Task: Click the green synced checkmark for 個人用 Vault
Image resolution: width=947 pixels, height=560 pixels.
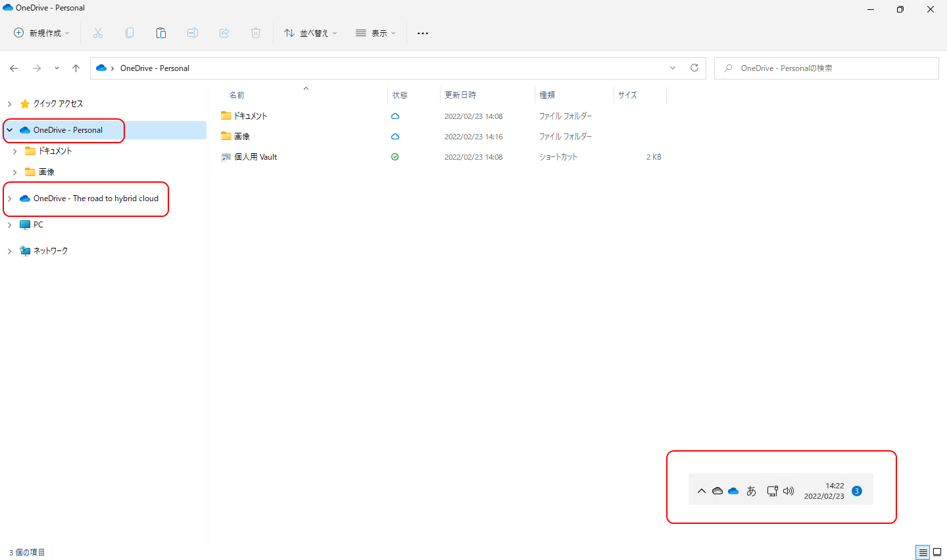Action: pos(395,157)
